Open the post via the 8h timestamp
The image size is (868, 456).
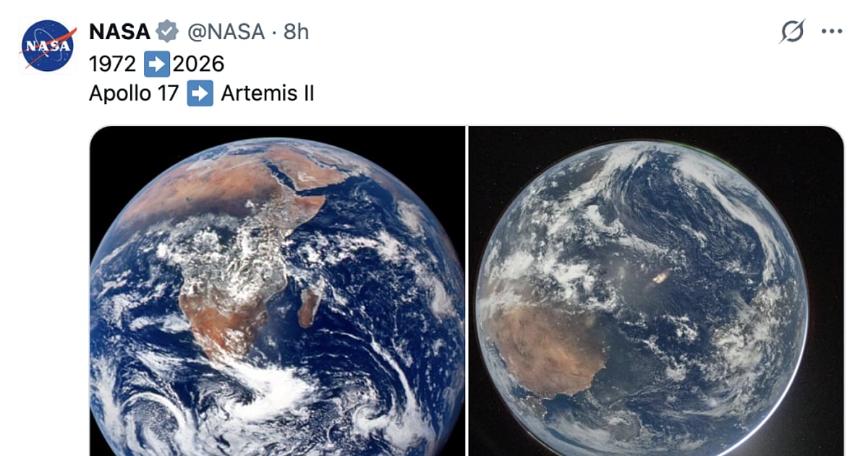[x=296, y=32]
